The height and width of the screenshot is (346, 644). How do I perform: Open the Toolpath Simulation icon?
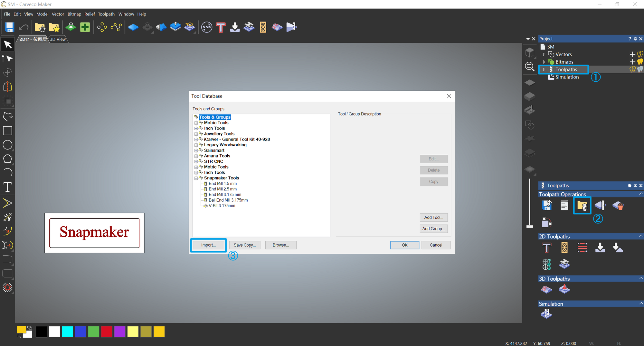(546, 314)
